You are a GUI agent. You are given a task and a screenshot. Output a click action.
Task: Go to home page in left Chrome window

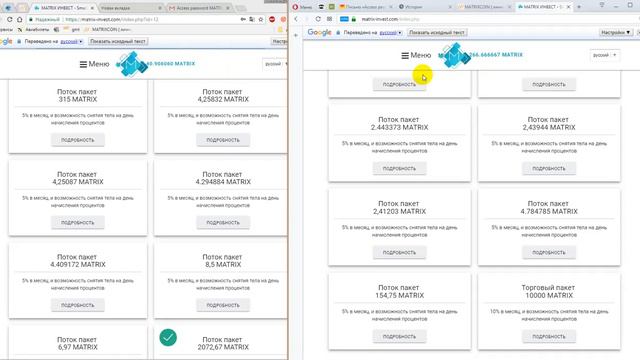(19, 19)
